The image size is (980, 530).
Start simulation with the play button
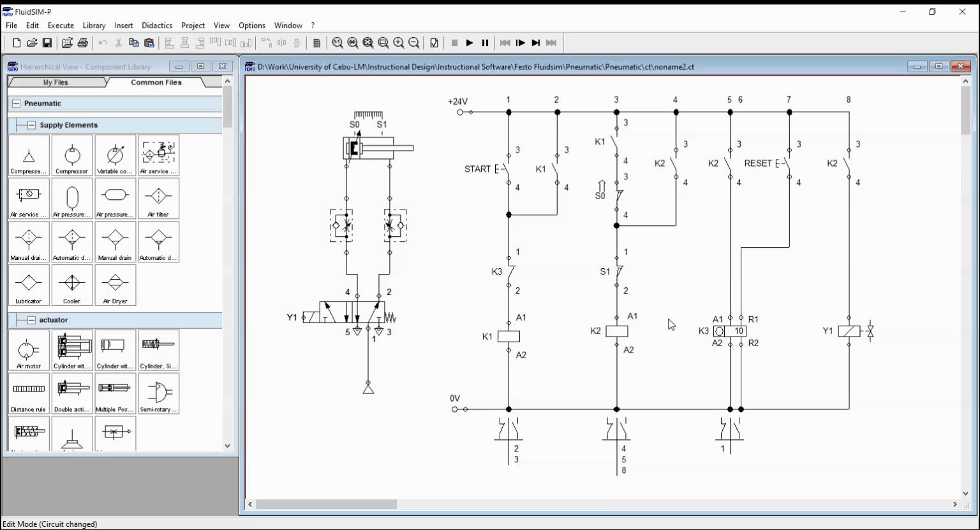pos(470,43)
